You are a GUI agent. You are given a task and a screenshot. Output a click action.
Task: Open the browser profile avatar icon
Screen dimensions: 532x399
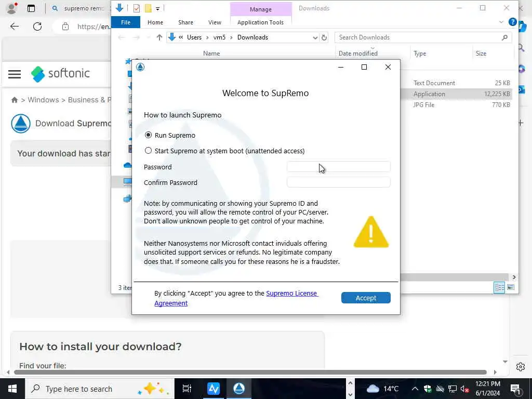[x=11, y=8]
